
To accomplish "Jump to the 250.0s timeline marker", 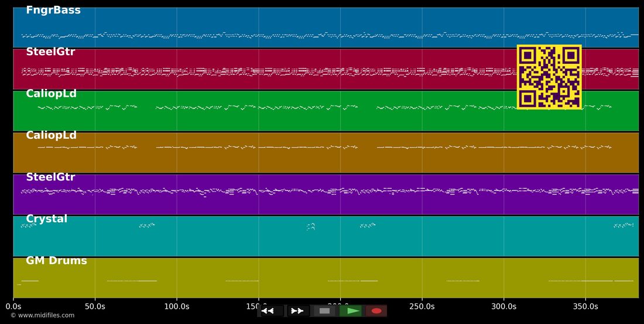I will point(422,306).
